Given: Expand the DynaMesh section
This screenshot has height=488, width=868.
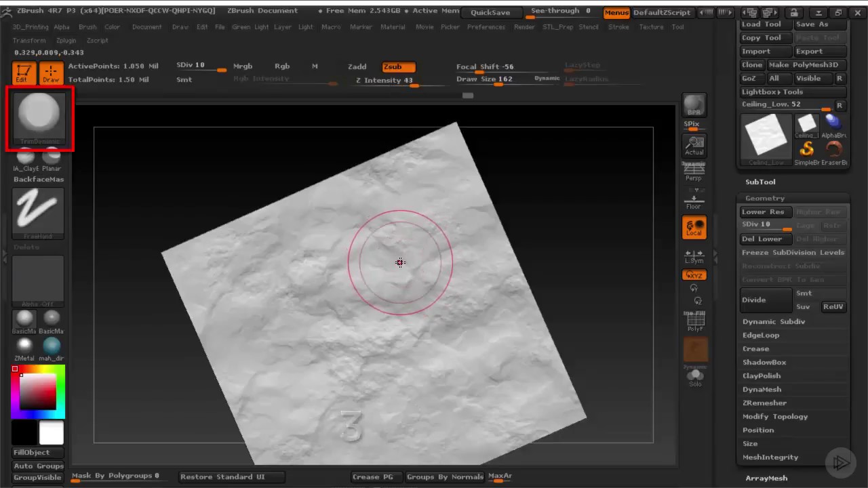Looking at the screenshot, I should click(x=762, y=390).
